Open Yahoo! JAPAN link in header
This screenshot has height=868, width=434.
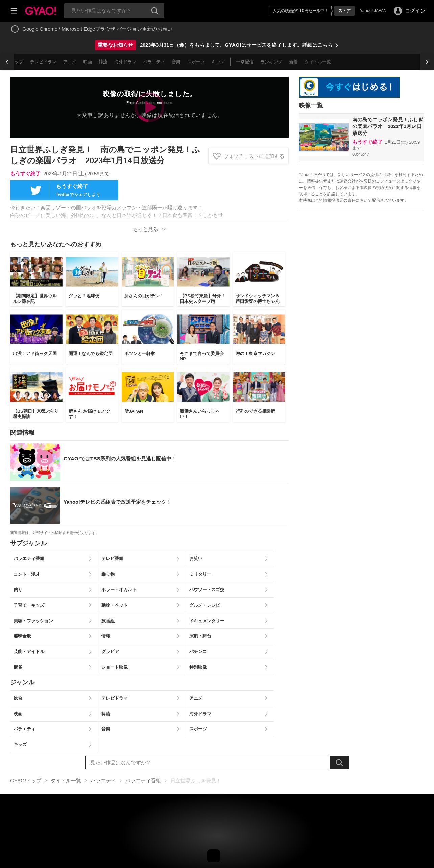[373, 11]
